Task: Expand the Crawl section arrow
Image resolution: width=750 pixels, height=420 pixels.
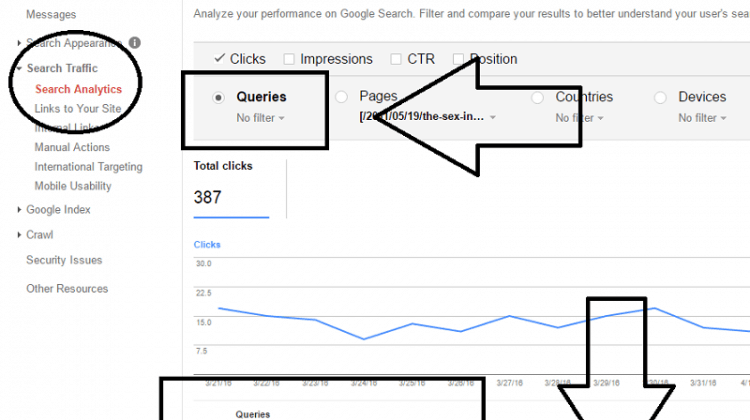Action: pyautogui.click(x=19, y=235)
